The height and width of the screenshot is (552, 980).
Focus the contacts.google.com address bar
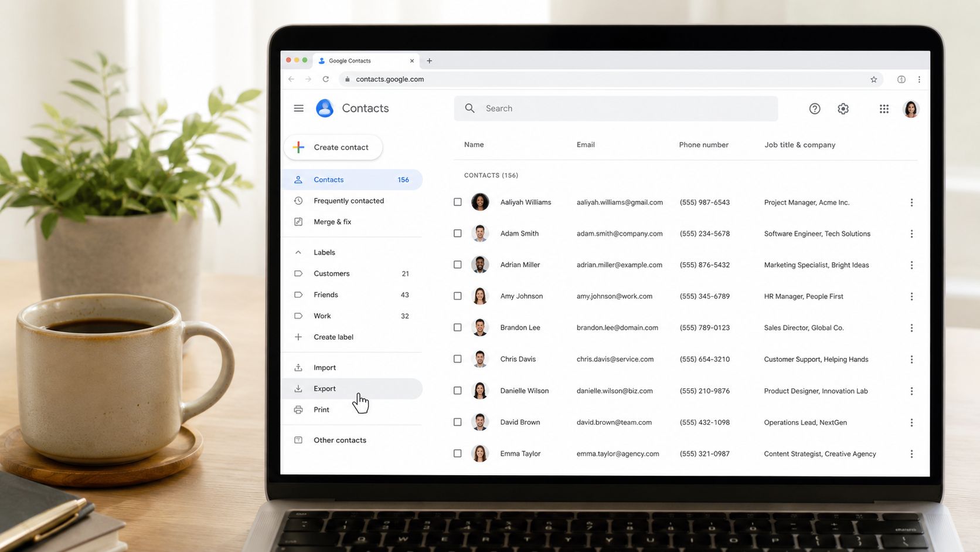[x=611, y=79]
